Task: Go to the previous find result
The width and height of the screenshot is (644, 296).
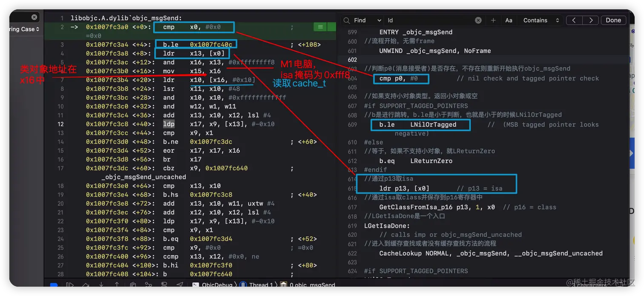Action: tap(574, 20)
